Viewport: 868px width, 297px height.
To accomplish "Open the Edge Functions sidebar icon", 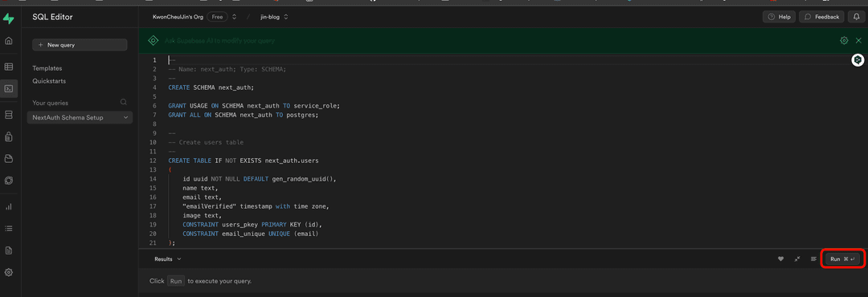I will (8, 181).
